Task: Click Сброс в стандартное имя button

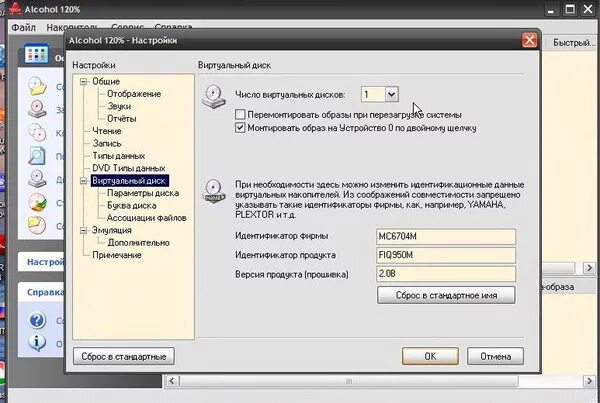Action: 446,295
